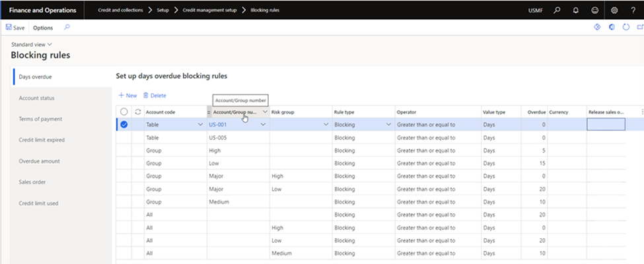Click the New button
The height and width of the screenshot is (264, 644).
point(127,96)
